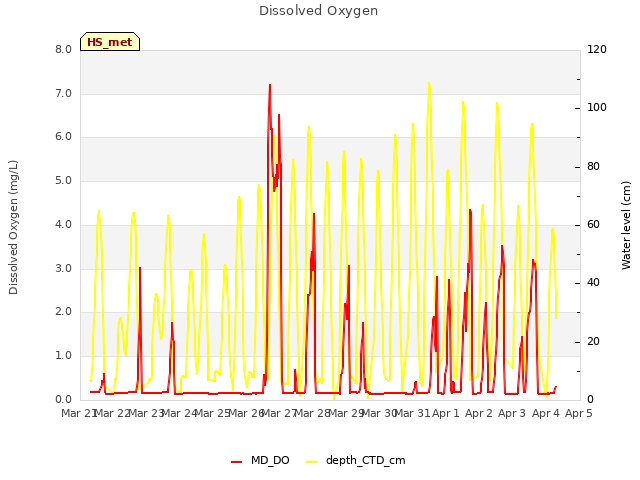This screenshot has width=640, height=480.
Task: Click the Apr 2 date tick label
Action: coord(479,413)
